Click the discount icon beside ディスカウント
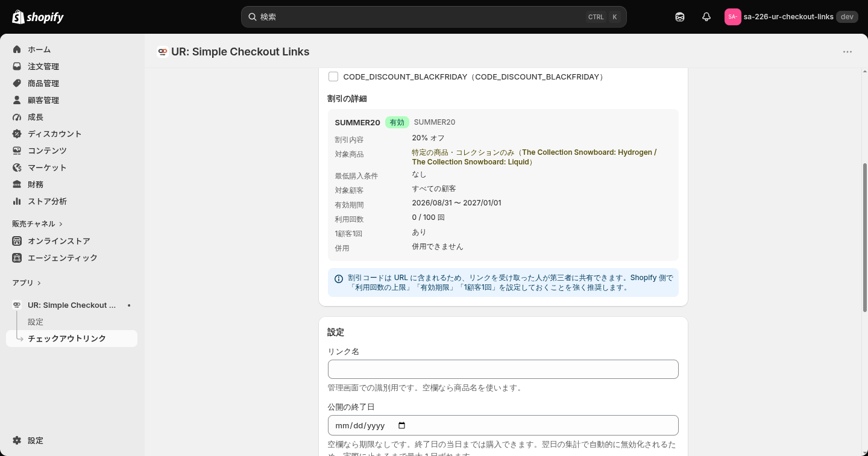This screenshot has height=456, width=868. tap(17, 134)
